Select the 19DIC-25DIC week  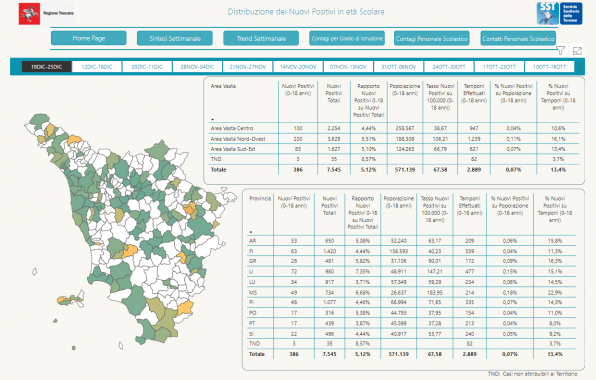[46, 67]
